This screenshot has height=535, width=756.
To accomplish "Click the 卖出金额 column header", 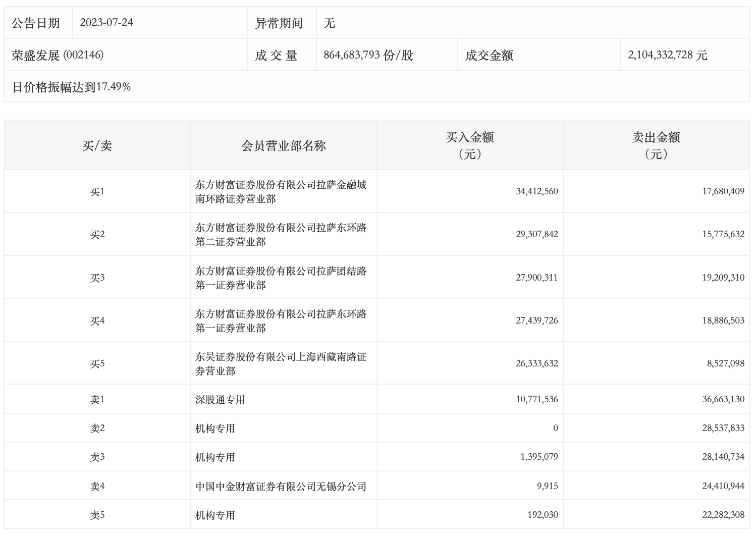I will click(656, 145).
